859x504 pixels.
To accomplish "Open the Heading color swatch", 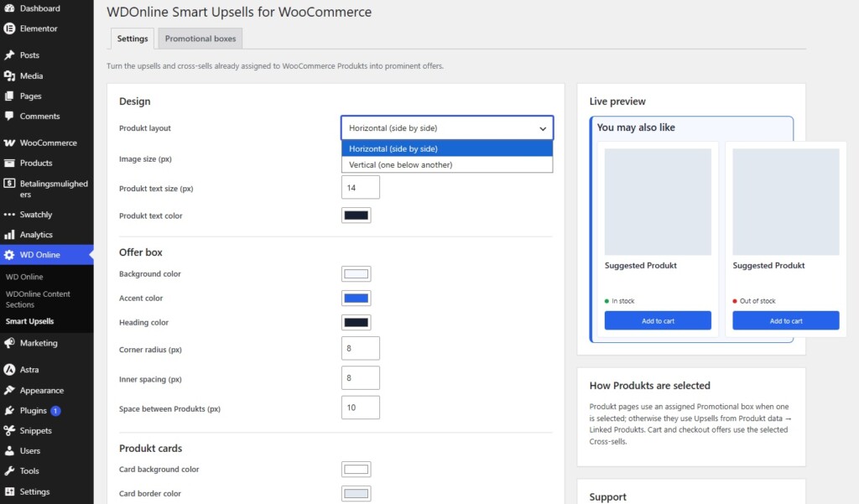I will coord(356,323).
